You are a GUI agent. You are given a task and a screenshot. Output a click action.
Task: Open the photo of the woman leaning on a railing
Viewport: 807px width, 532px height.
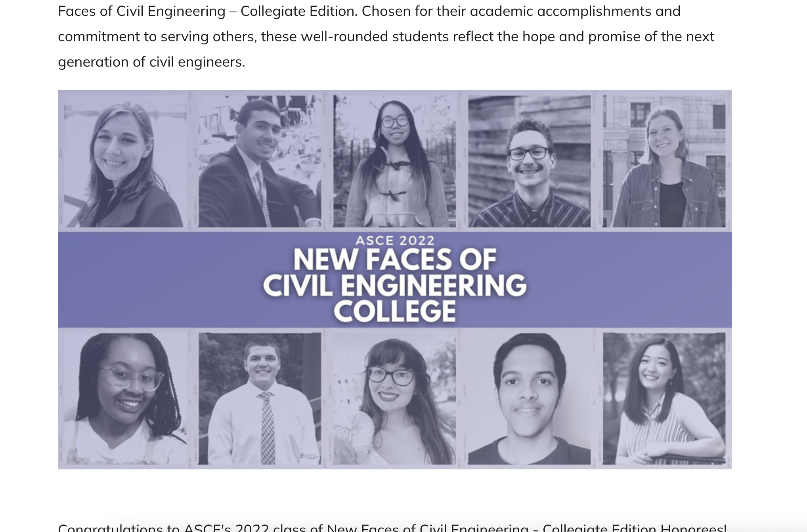pyautogui.click(x=664, y=398)
